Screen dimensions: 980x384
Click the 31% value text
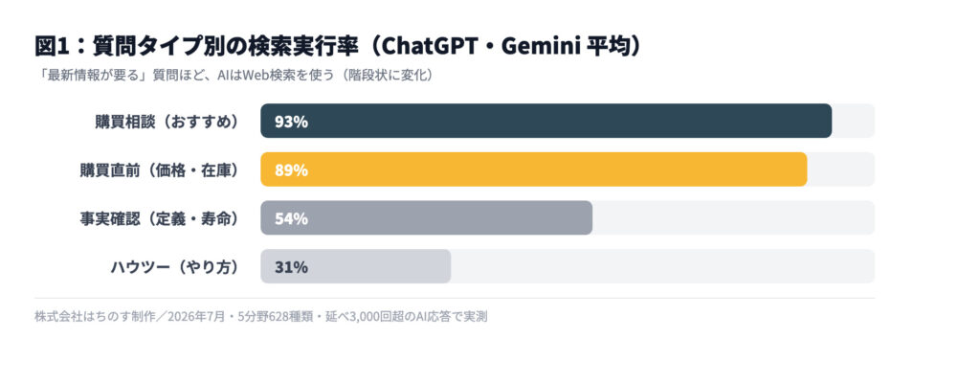[291, 268]
